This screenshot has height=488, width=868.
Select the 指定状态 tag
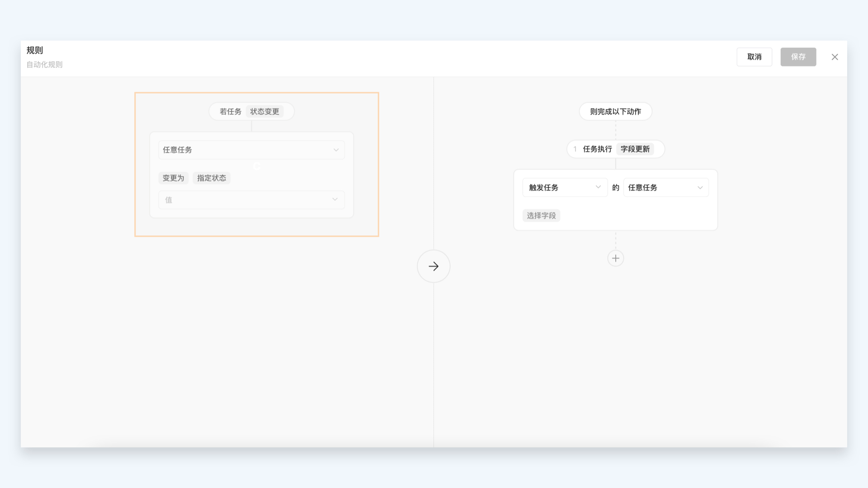click(x=212, y=178)
